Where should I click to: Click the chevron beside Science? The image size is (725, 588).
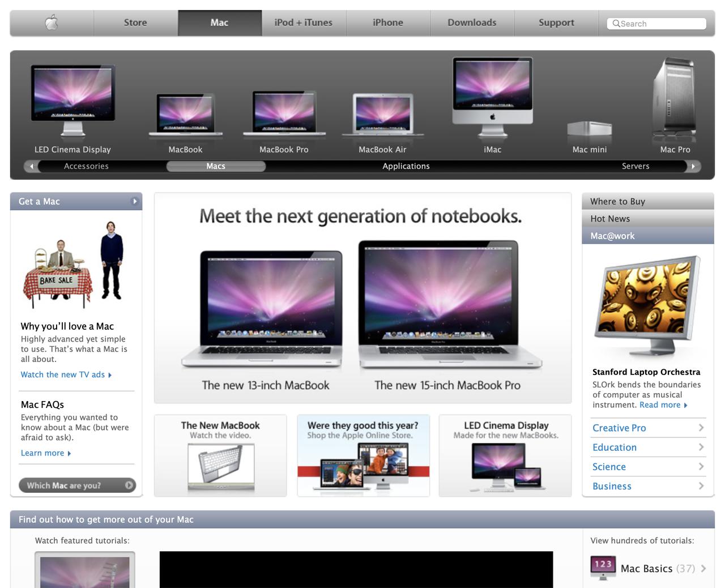(701, 466)
